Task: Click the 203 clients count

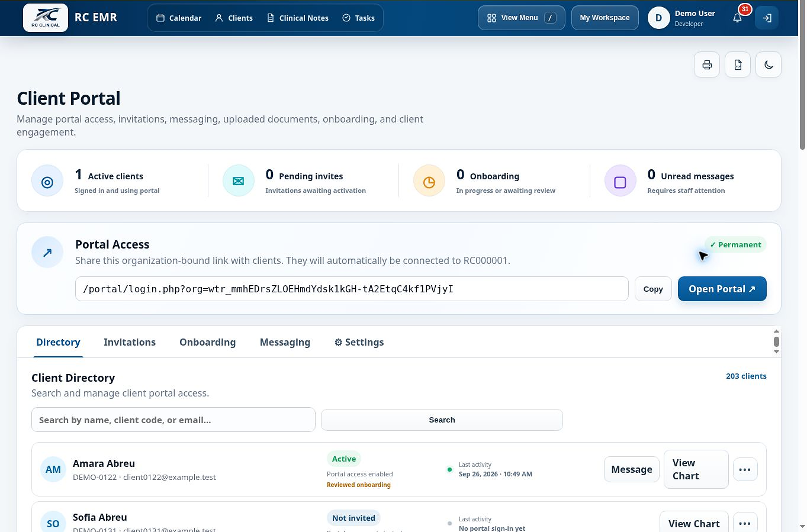Action: coord(746,376)
